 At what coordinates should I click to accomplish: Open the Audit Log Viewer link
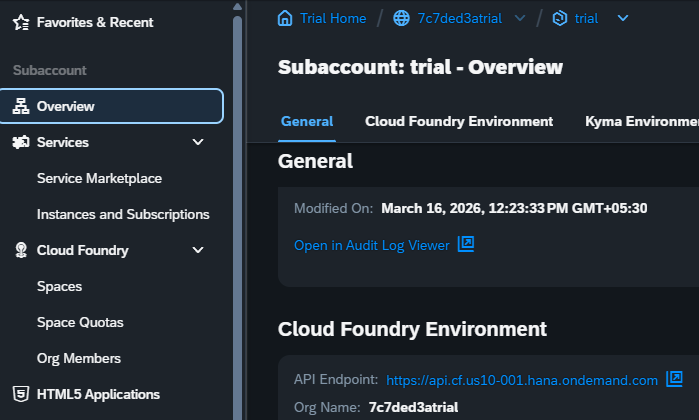tap(372, 245)
